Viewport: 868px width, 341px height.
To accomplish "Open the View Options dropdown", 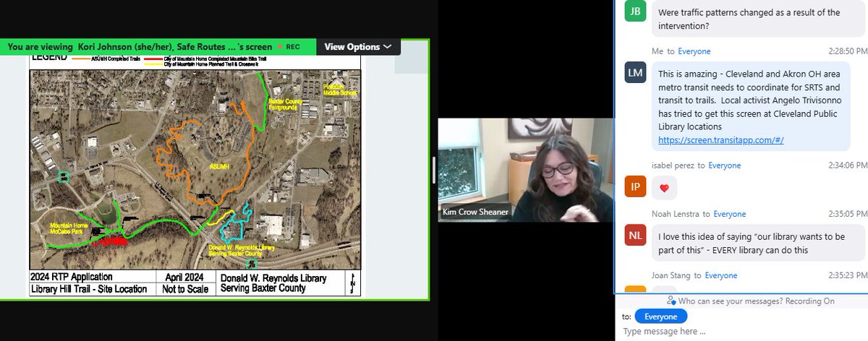I will pyautogui.click(x=357, y=46).
